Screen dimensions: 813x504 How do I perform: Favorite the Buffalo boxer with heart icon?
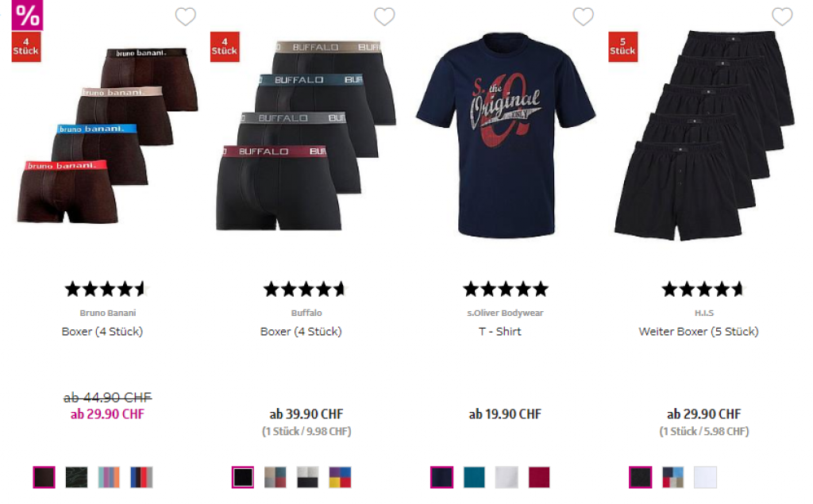click(x=384, y=17)
